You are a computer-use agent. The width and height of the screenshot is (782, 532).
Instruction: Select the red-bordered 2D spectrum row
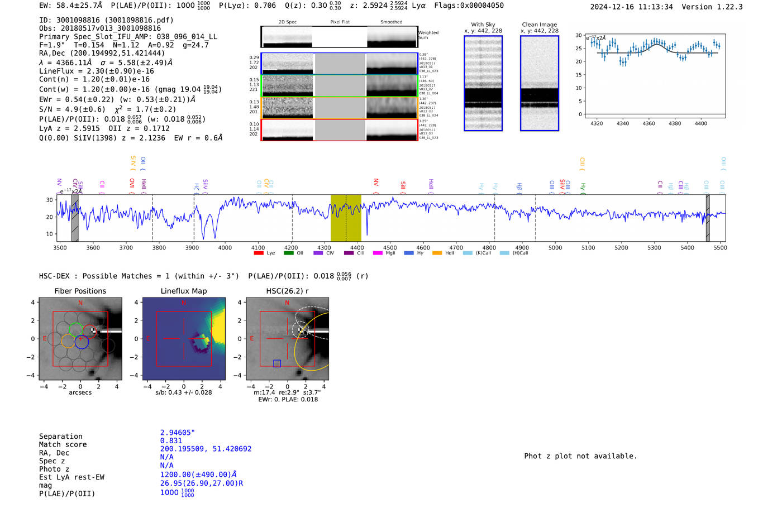340,130
